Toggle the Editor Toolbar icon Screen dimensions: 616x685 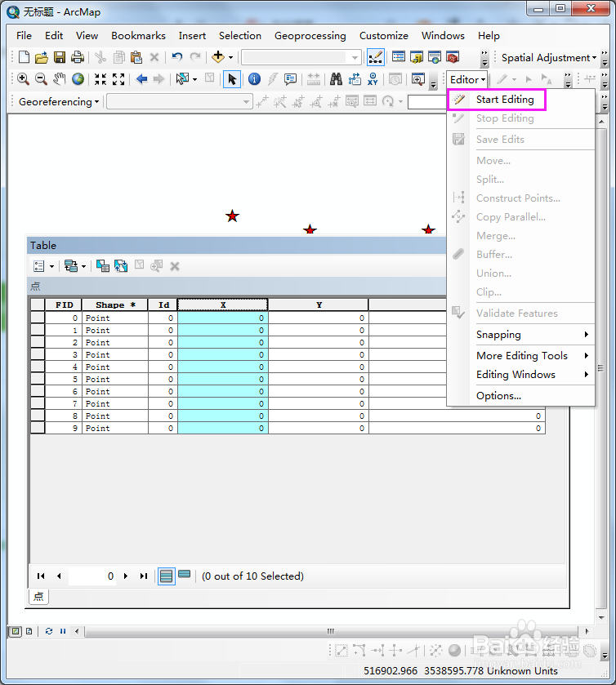tap(376, 57)
